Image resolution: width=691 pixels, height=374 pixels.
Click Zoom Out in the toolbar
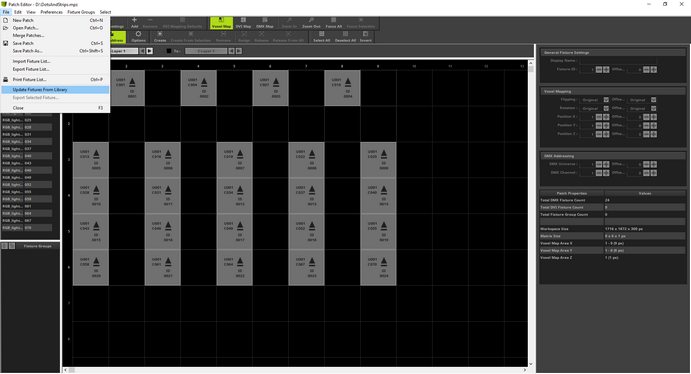tap(311, 23)
